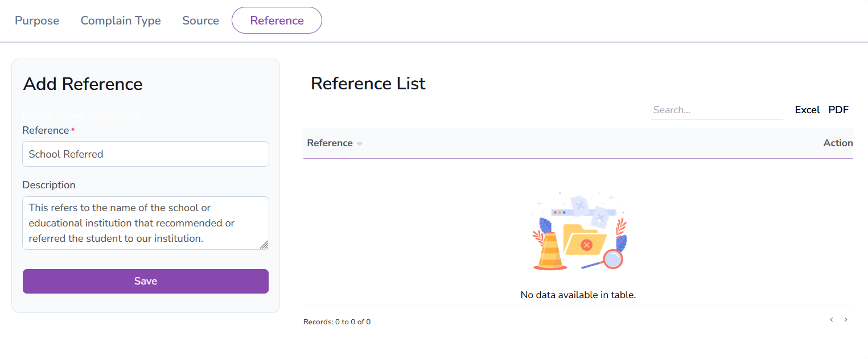The image size is (868, 359).
Task: Focus the Reference text input
Action: coord(145,154)
